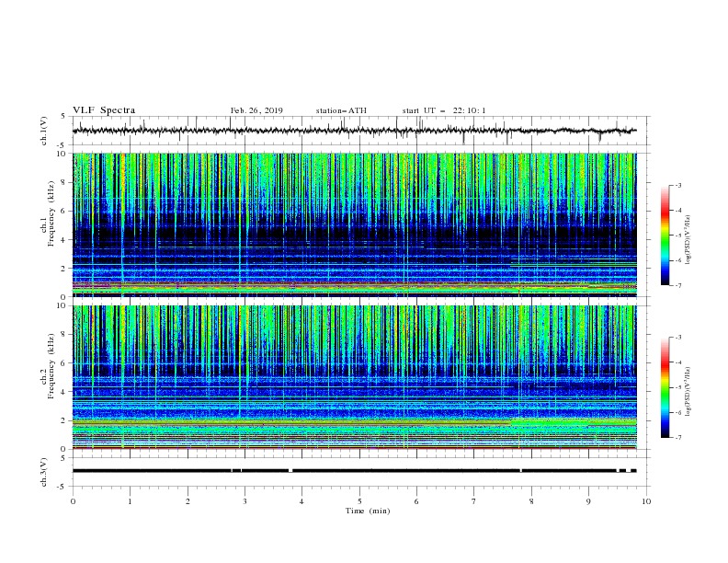This screenshot has width=728, height=563.
Task: Click the upper 'log(PSD)(V²/Hz)' colorbar label
Action: (688, 240)
